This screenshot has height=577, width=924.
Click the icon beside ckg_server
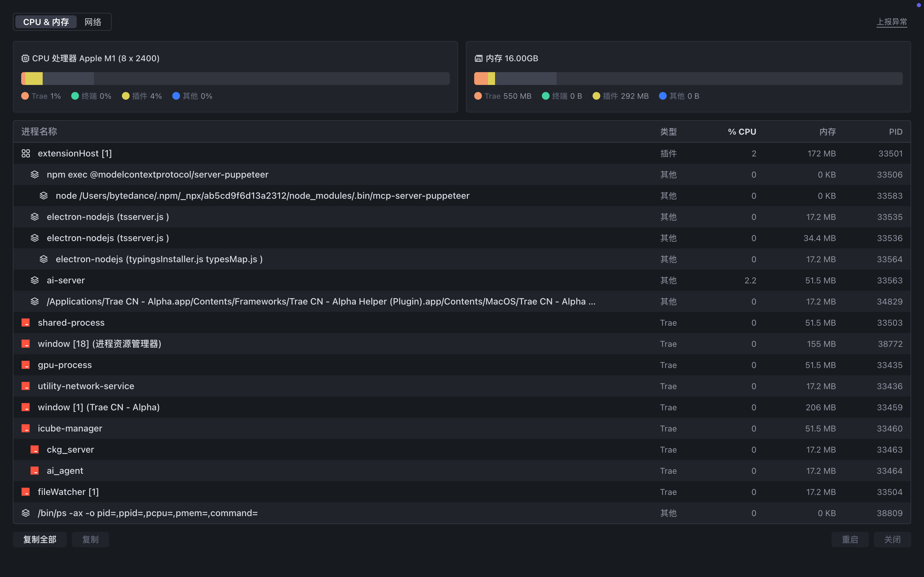pyautogui.click(x=35, y=450)
